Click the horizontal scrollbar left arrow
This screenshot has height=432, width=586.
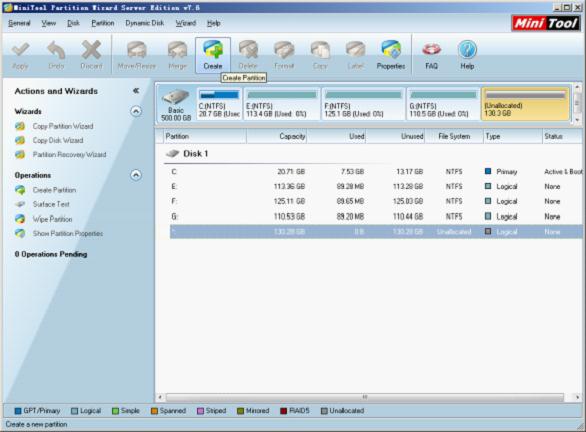(160, 397)
